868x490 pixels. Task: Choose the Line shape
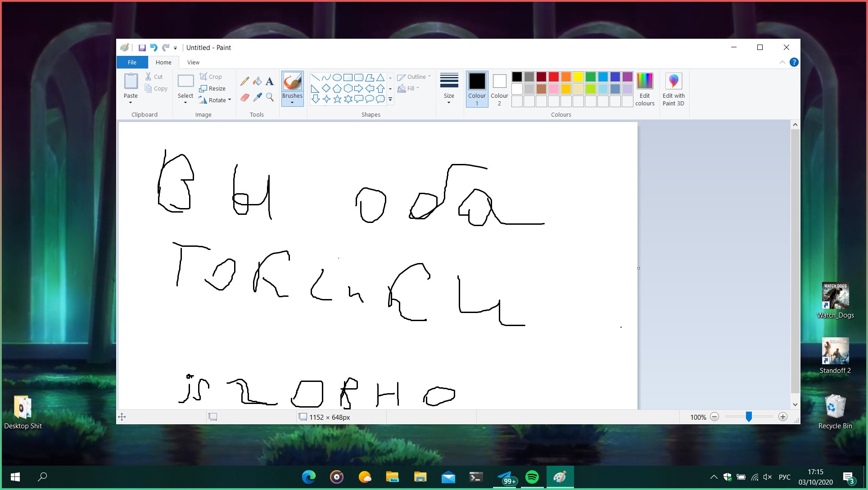click(315, 77)
